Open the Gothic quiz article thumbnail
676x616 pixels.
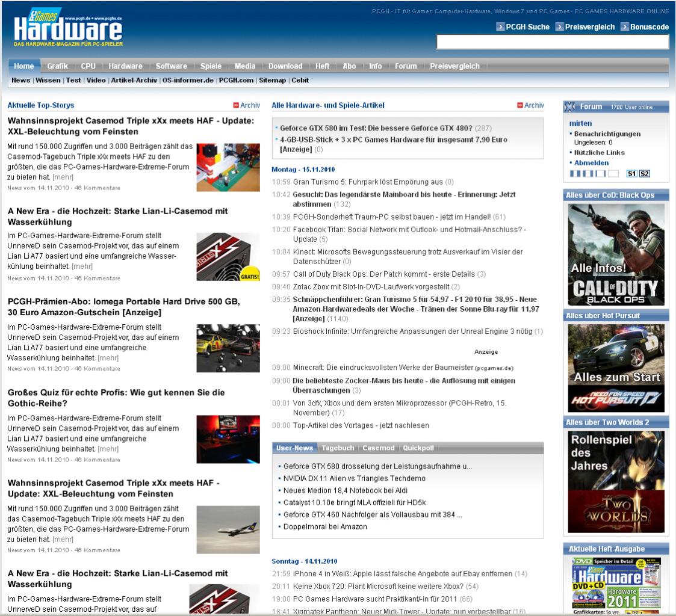pos(228,439)
